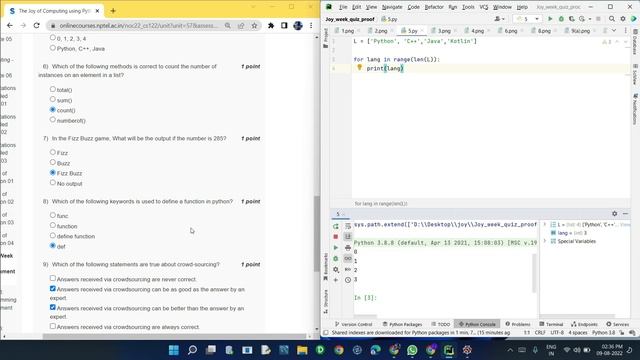Expand the L list variable
The height and width of the screenshot is (360, 640).
click(x=545, y=224)
